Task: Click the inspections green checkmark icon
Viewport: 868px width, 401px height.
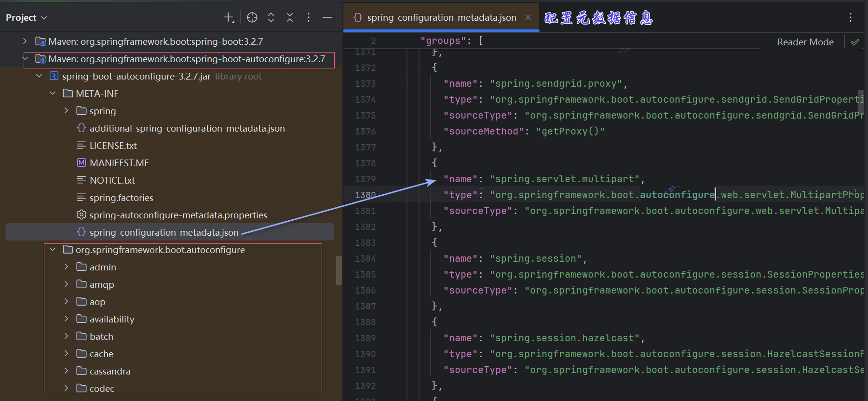Action: point(855,42)
